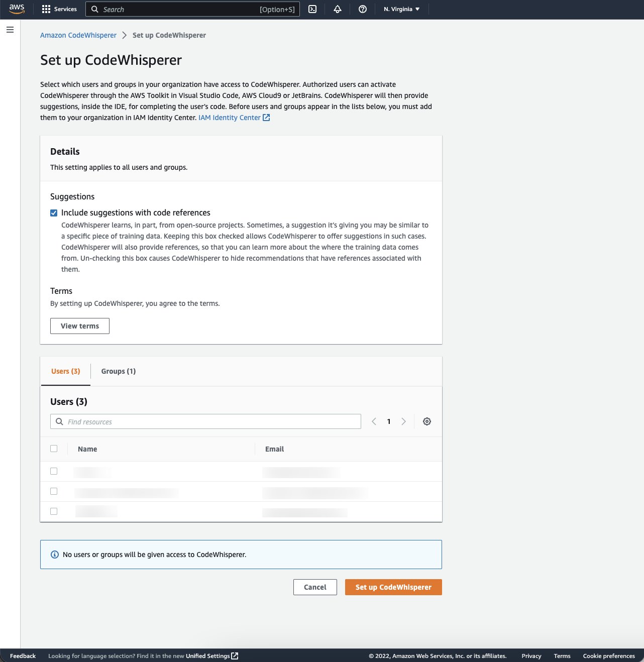Uncheck Include suggestions with code references
This screenshot has height=662, width=644.
click(54, 213)
